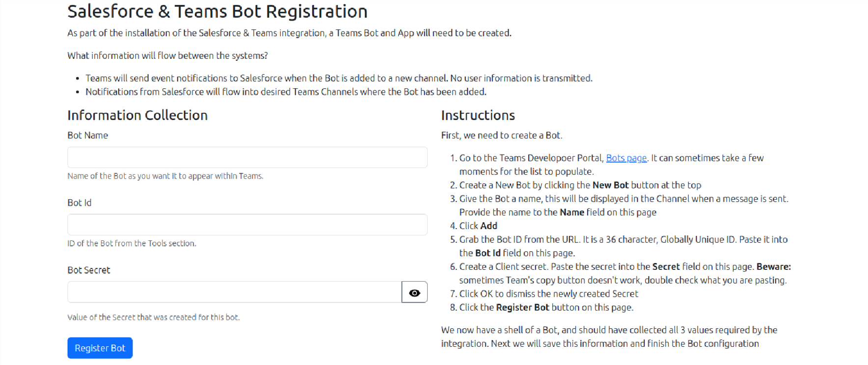Click the "Bot Name" field label
Screen dimensions: 868x365
88,135
